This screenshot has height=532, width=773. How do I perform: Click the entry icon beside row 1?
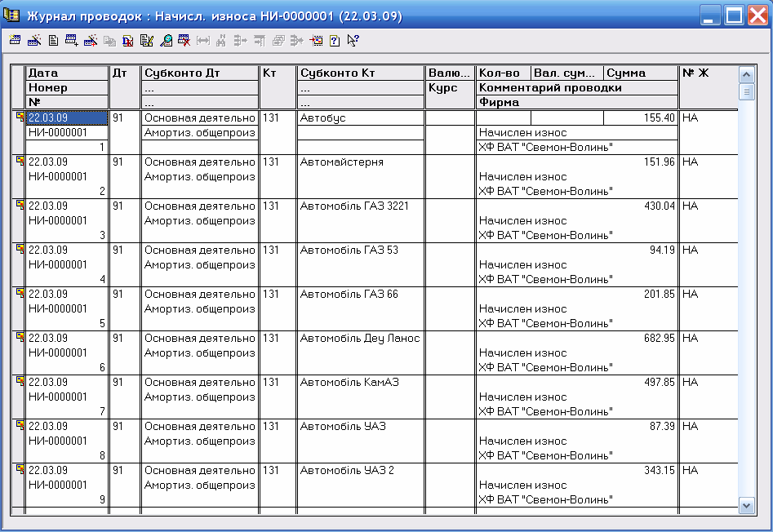coord(20,117)
